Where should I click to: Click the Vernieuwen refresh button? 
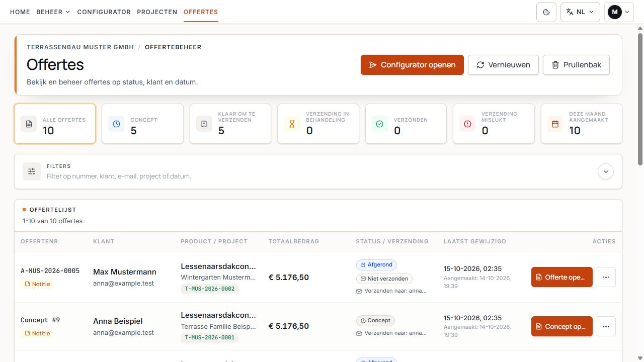[503, 65]
